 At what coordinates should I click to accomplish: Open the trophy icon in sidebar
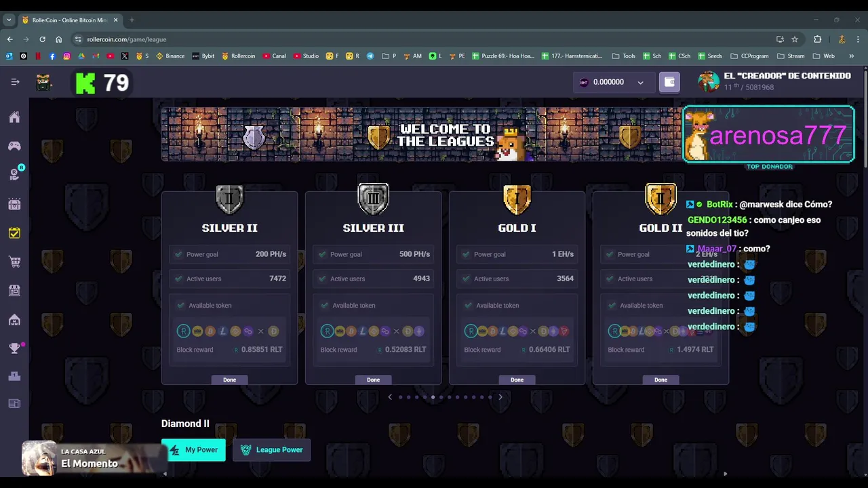click(14, 348)
